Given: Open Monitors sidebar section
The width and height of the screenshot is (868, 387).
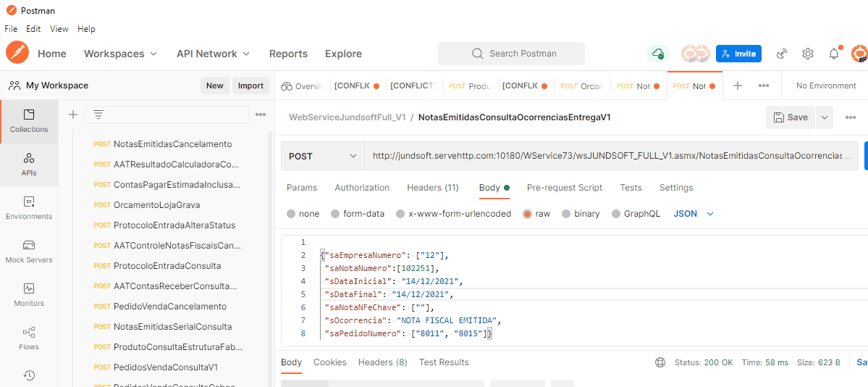Looking at the screenshot, I should (29, 295).
